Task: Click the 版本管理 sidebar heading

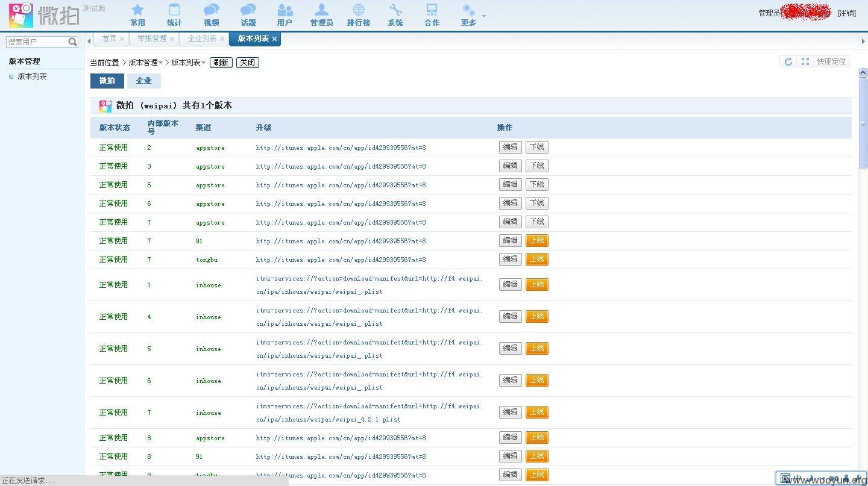Action: [25, 61]
